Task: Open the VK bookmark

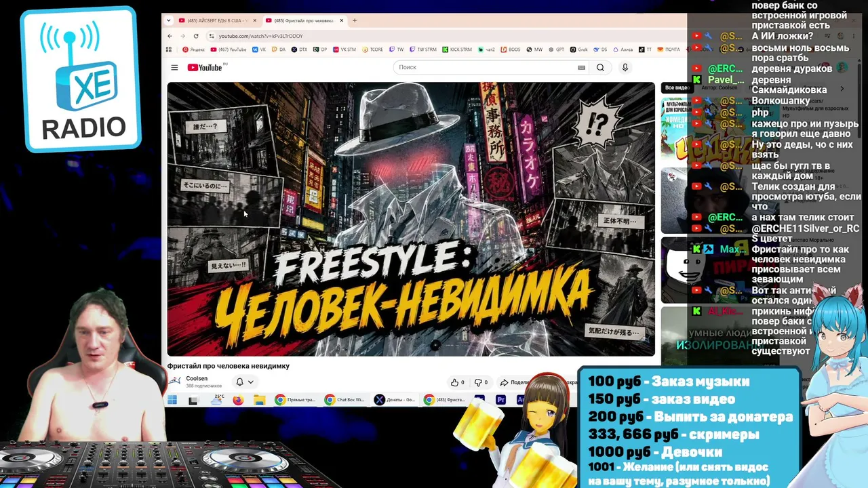Action: tap(259, 49)
